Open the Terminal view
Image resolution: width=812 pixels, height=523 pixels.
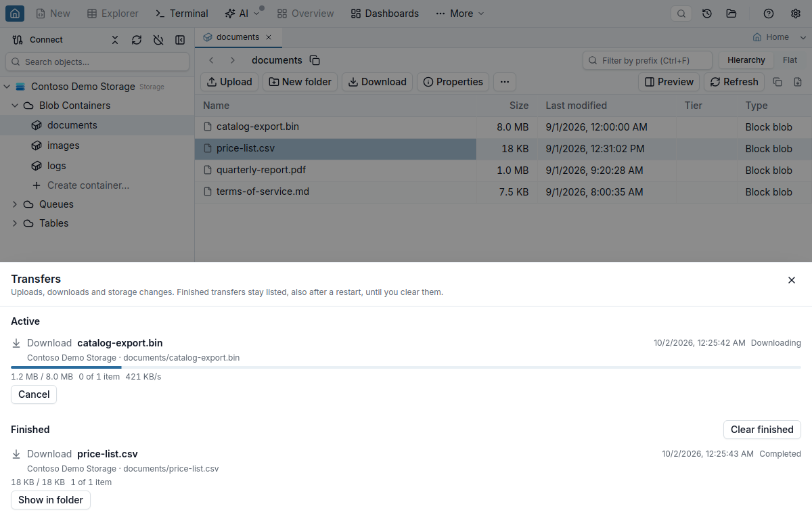[x=181, y=14]
